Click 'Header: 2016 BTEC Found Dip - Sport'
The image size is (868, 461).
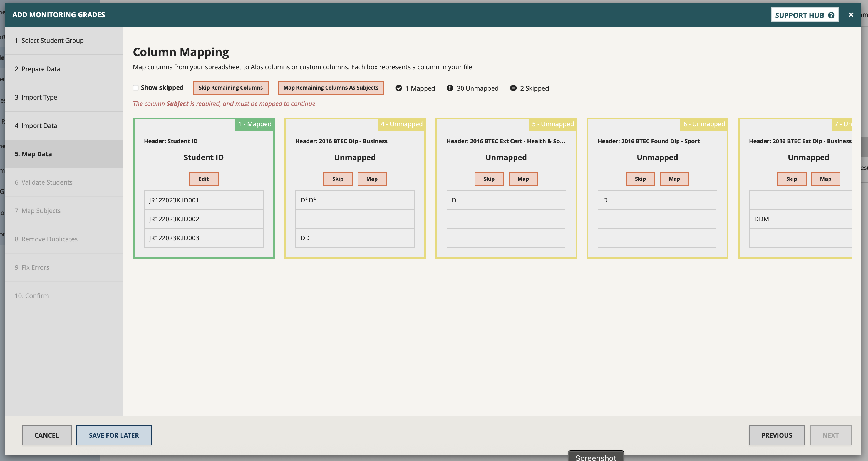click(x=649, y=141)
